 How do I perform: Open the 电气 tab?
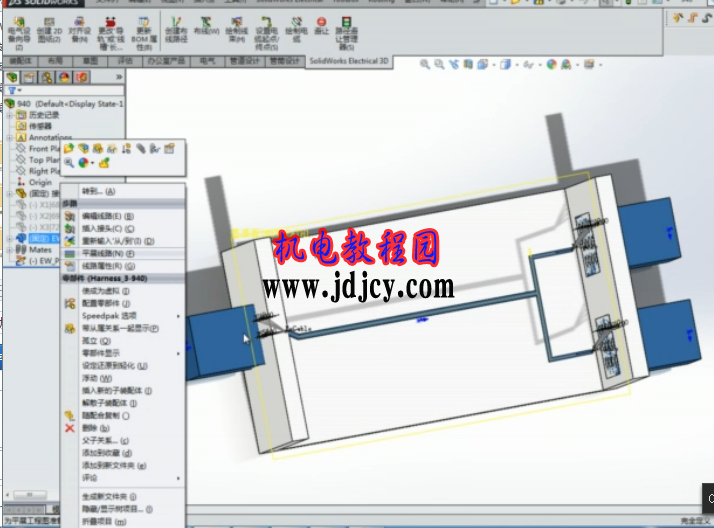(208, 61)
